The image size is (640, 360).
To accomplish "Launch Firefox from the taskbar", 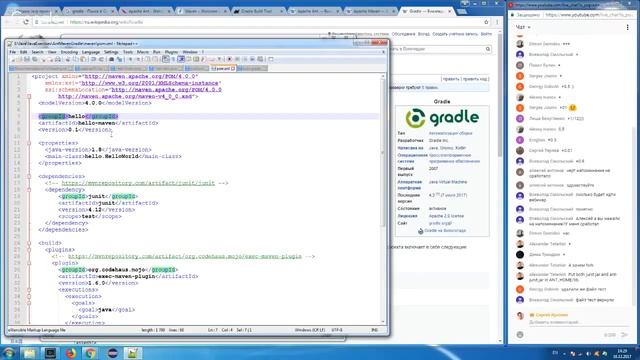I will coord(71,353).
